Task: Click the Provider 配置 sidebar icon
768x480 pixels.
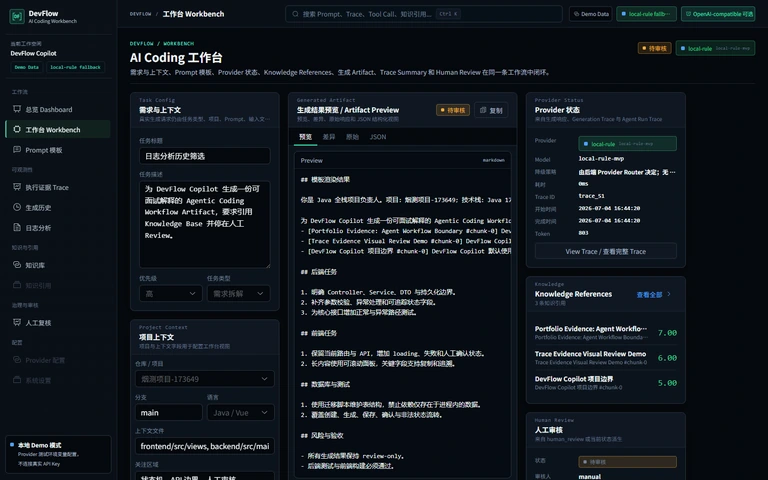Action: click(17, 360)
